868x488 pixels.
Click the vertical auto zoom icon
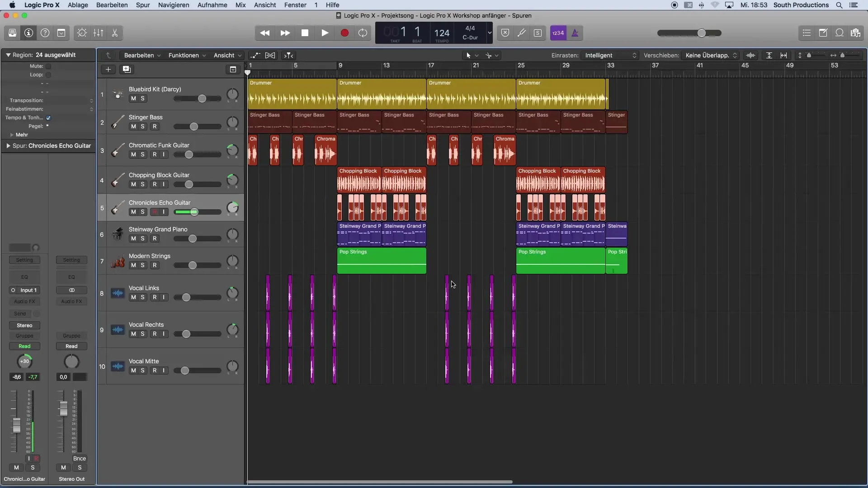point(769,55)
